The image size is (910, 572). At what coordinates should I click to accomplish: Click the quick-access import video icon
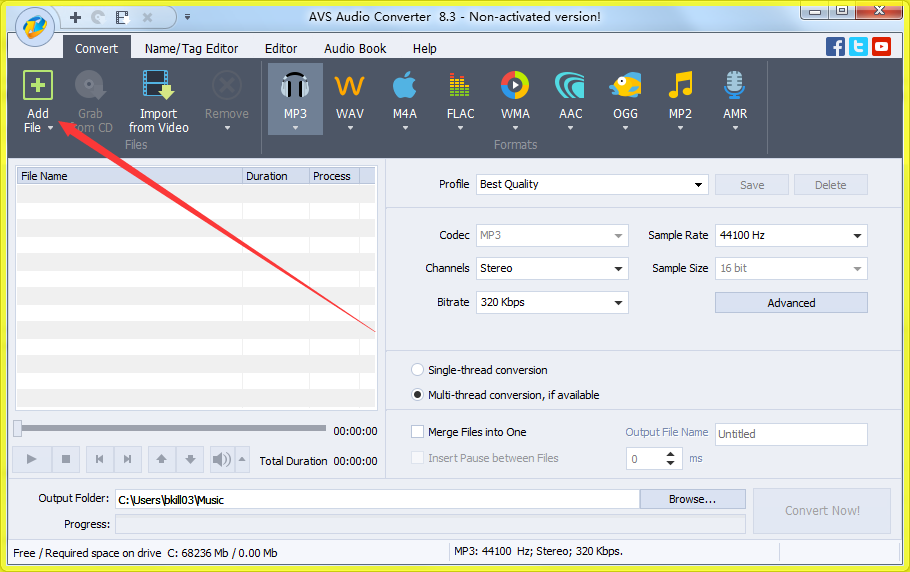tap(122, 17)
